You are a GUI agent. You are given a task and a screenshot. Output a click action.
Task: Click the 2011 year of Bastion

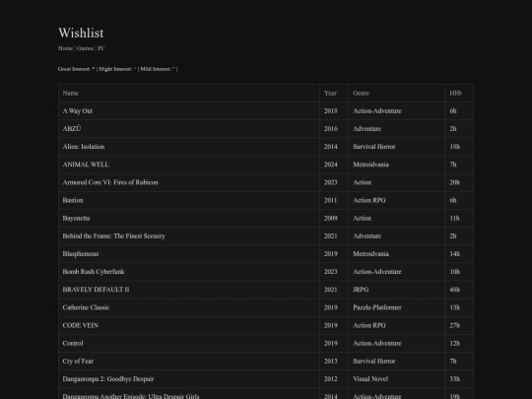(330, 200)
